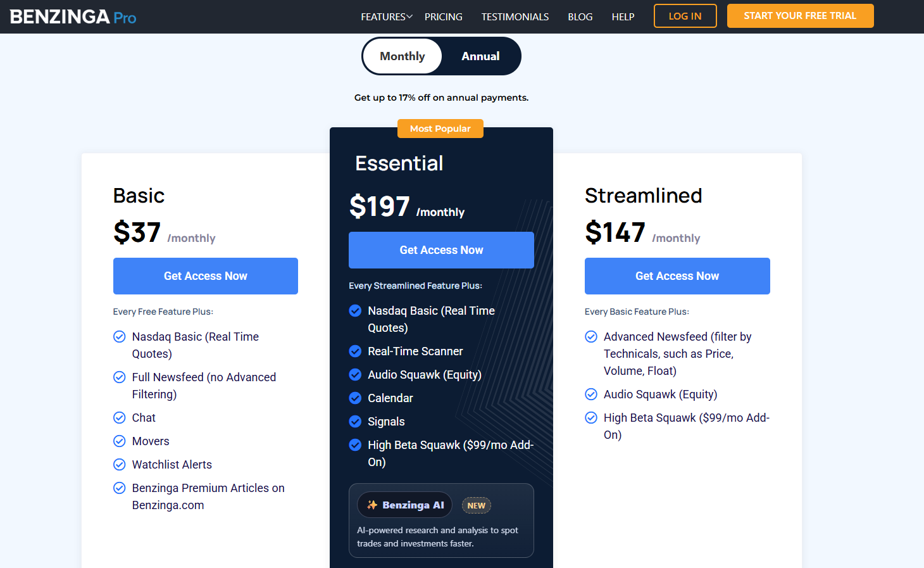The width and height of the screenshot is (924, 568).
Task: Click AI-powered research description text
Action: click(437, 537)
